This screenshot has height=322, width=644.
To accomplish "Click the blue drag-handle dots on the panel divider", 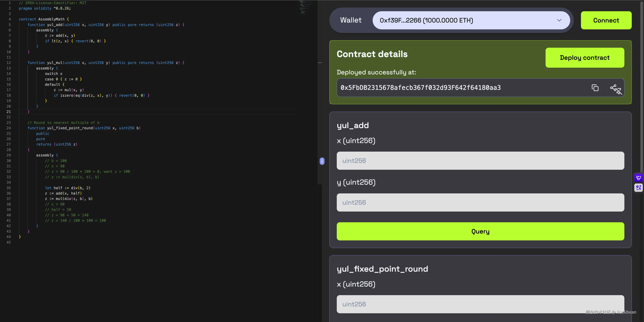I will tap(322, 161).
